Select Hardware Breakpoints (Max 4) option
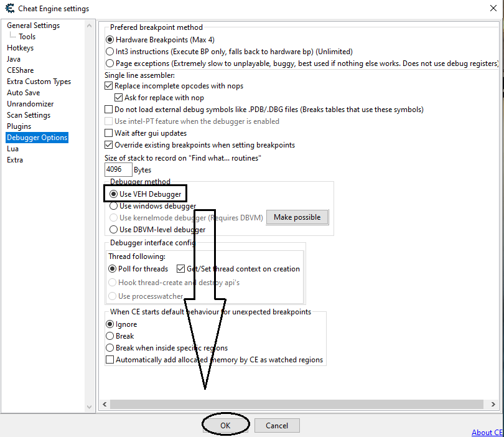Viewport: 504px width, 437px height. pyautogui.click(x=160, y=40)
